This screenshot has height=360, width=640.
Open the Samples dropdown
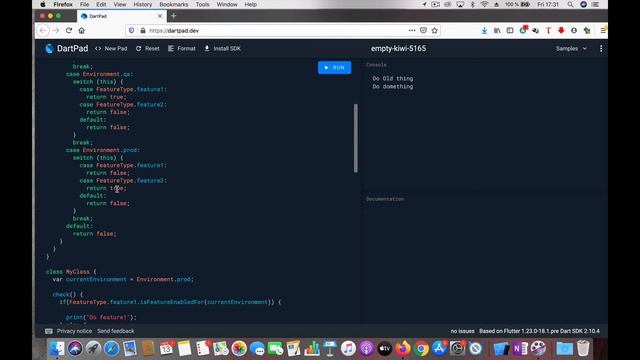(571, 49)
